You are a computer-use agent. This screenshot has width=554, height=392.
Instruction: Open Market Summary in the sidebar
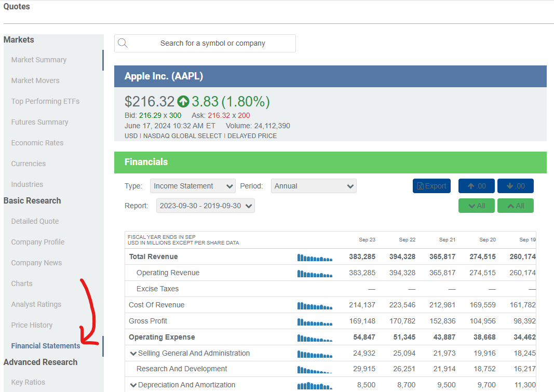tap(39, 60)
